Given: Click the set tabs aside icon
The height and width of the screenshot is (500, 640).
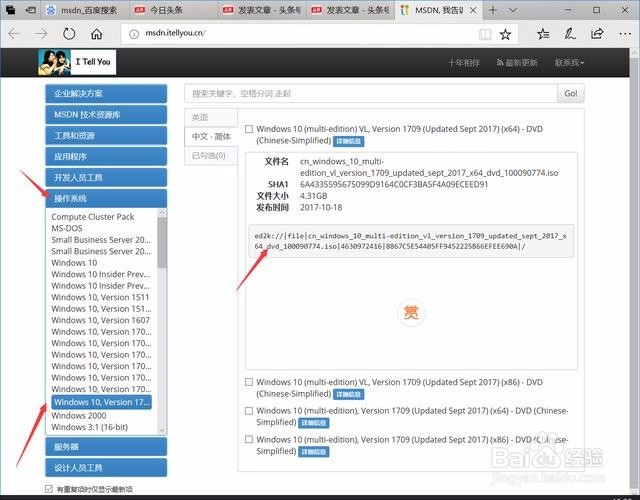Looking at the screenshot, I should pos(31,10).
